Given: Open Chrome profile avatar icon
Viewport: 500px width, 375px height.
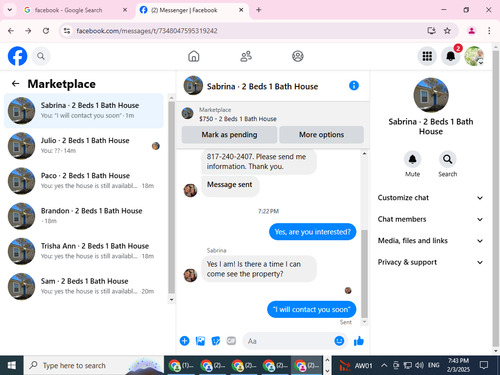Looking at the screenshot, I should [x=471, y=31].
